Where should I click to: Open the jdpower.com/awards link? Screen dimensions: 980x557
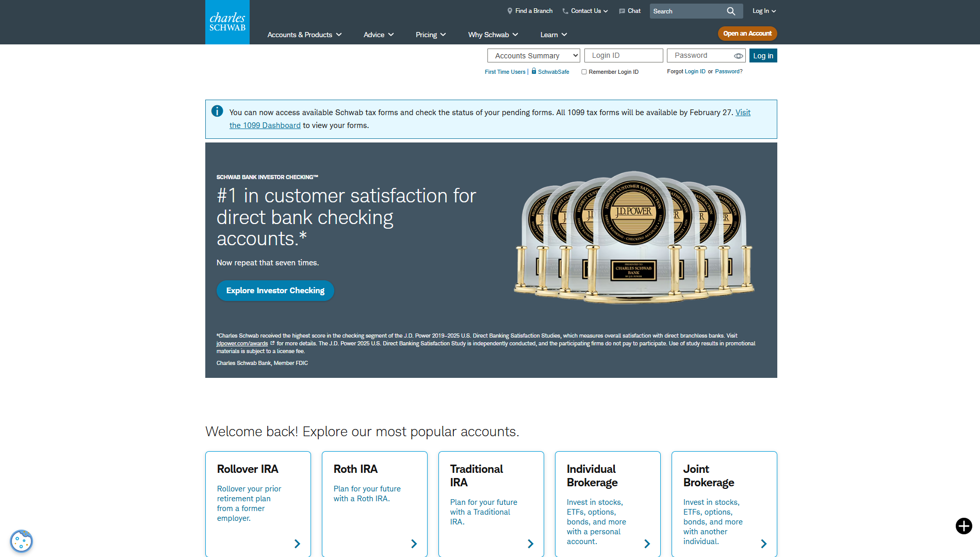pos(242,343)
